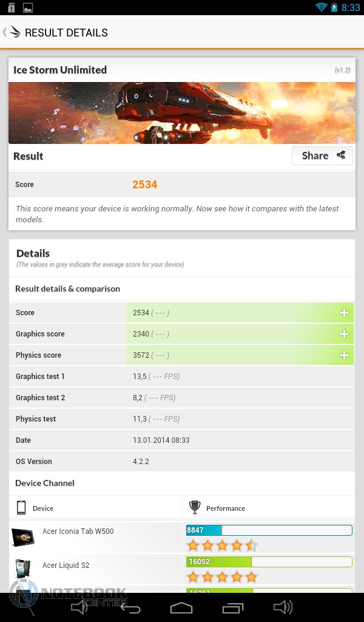Click the 16052 performance bar
This screenshot has width=364, height=622.
[269, 562]
